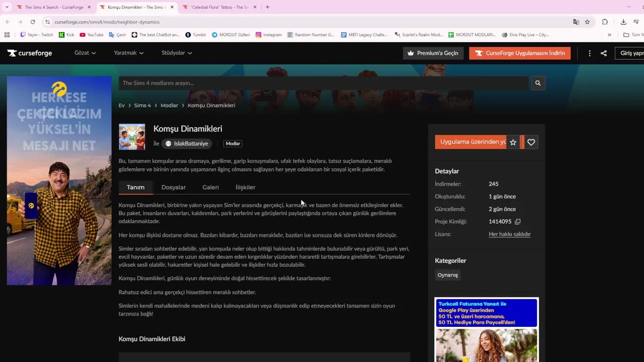644x362 pixels.
Task: Open Scarlet's Realm Mod bookmark
Action: [x=419, y=35]
